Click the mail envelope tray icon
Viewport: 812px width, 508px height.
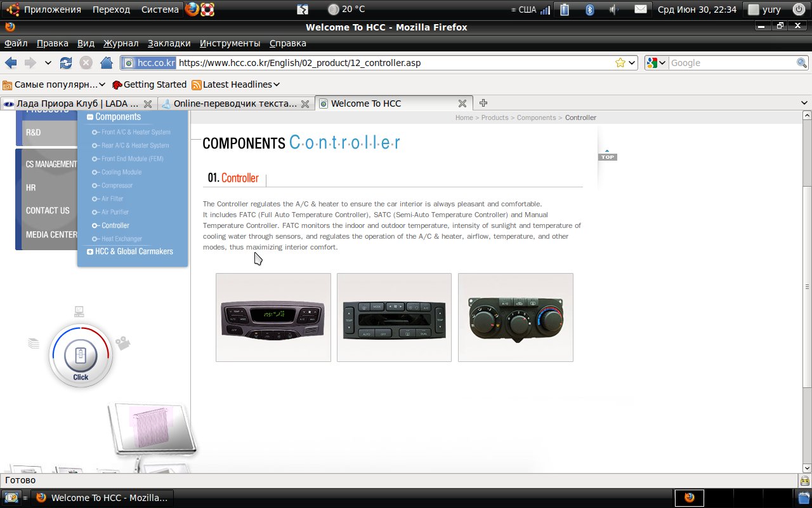641,10
